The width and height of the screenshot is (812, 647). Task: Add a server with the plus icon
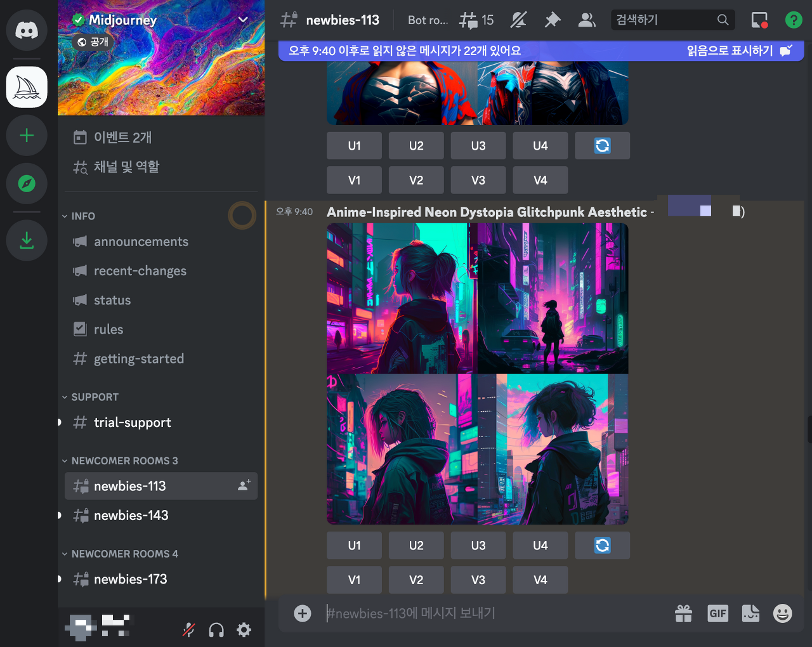[x=27, y=135]
